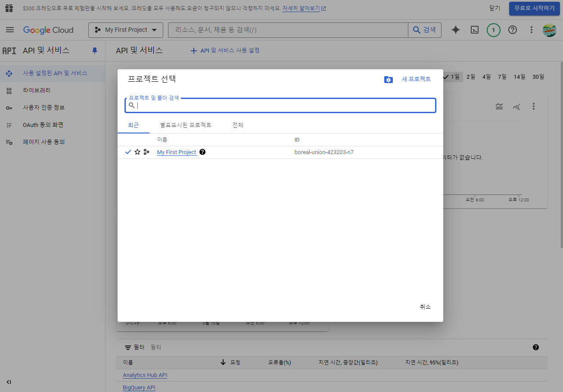
Task: Click 무료로 시작하기 button
Action: (x=534, y=8)
